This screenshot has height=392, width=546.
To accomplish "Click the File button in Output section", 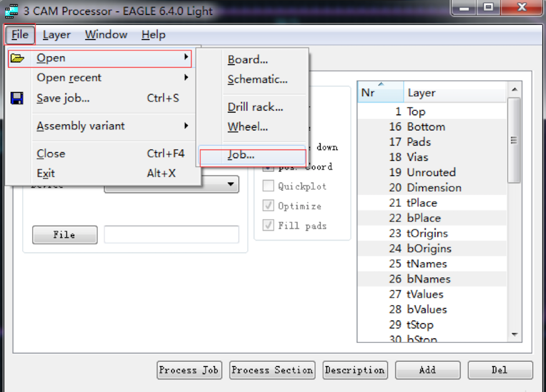I will pos(65,235).
